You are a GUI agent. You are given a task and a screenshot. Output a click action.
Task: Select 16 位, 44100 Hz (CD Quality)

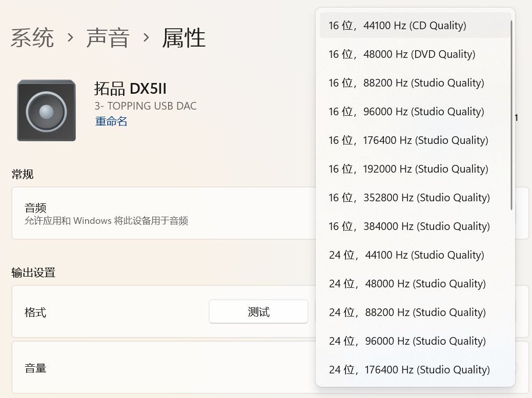415,26
